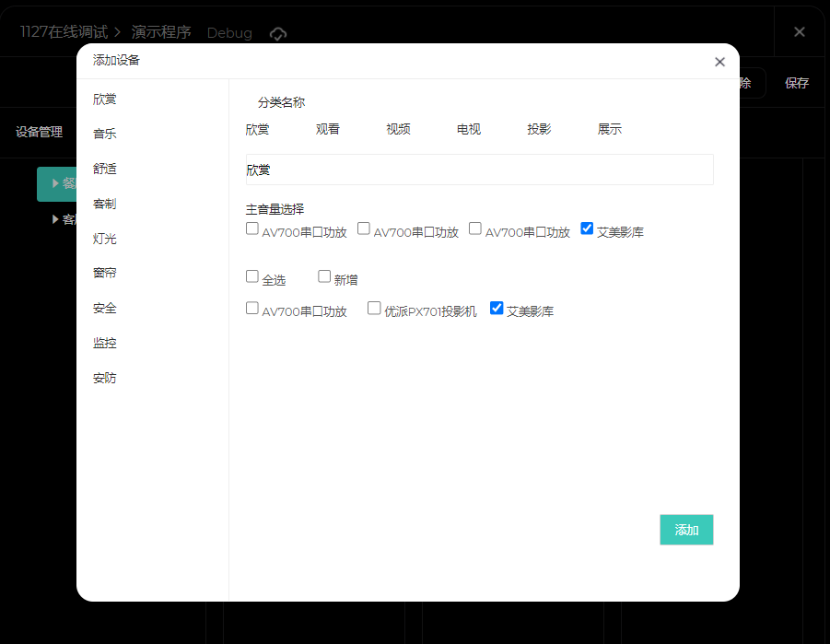Check the 优派PX701投影机 checkbox
This screenshot has height=644, width=830.
[x=374, y=309]
